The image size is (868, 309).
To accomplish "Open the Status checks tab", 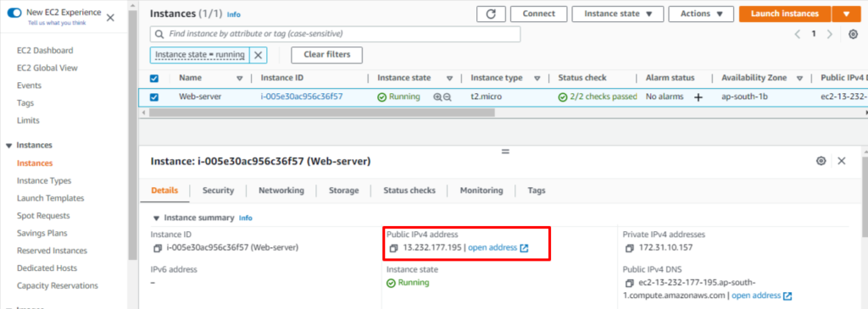I will pos(409,190).
